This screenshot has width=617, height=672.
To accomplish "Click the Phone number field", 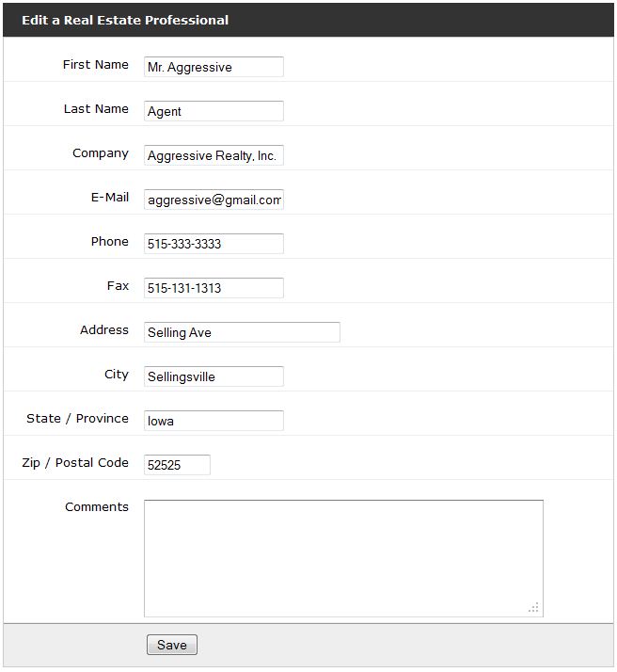I will [x=214, y=244].
